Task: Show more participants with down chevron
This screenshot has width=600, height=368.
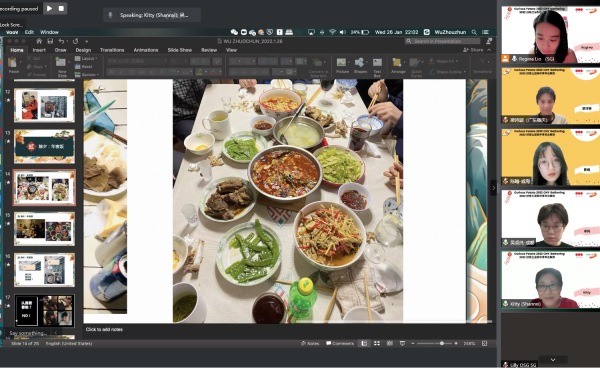Action: [553, 360]
